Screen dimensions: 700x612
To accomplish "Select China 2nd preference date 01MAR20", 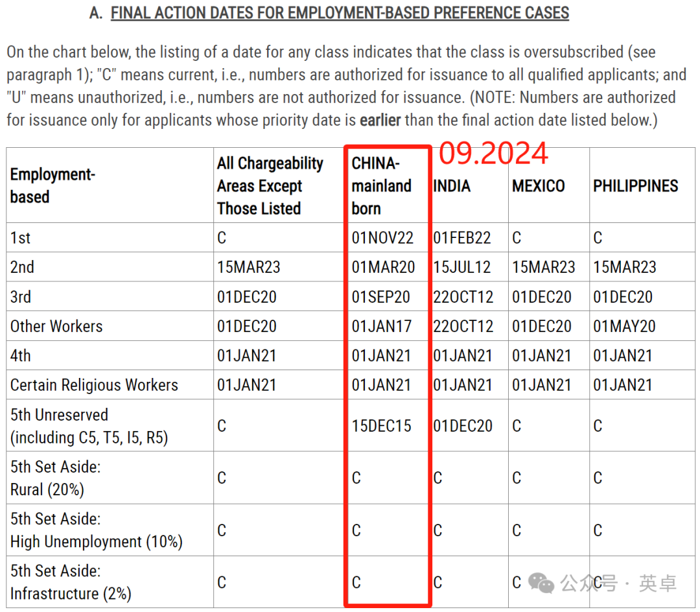I will 383,267.
